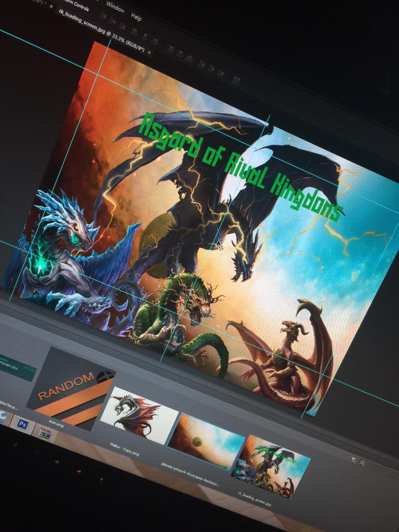Image resolution: width=399 pixels, height=532 pixels.
Task: Open the Malice - Copy.png dragon thumbnail
Action: pyautogui.click(x=139, y=416)
